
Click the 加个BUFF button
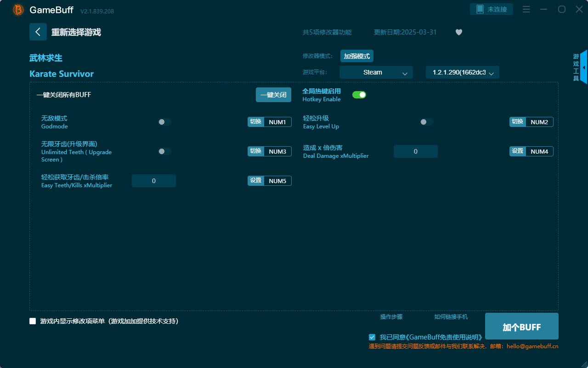(521, 326)
